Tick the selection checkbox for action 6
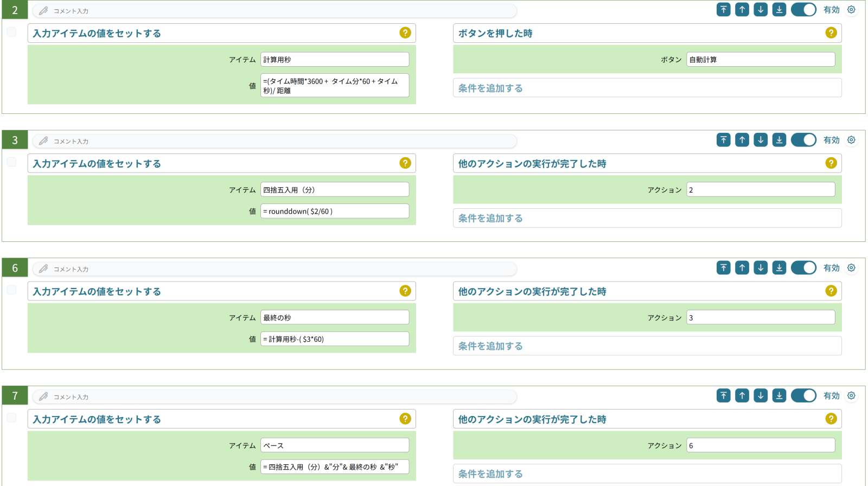 click(x=11, y=290)
